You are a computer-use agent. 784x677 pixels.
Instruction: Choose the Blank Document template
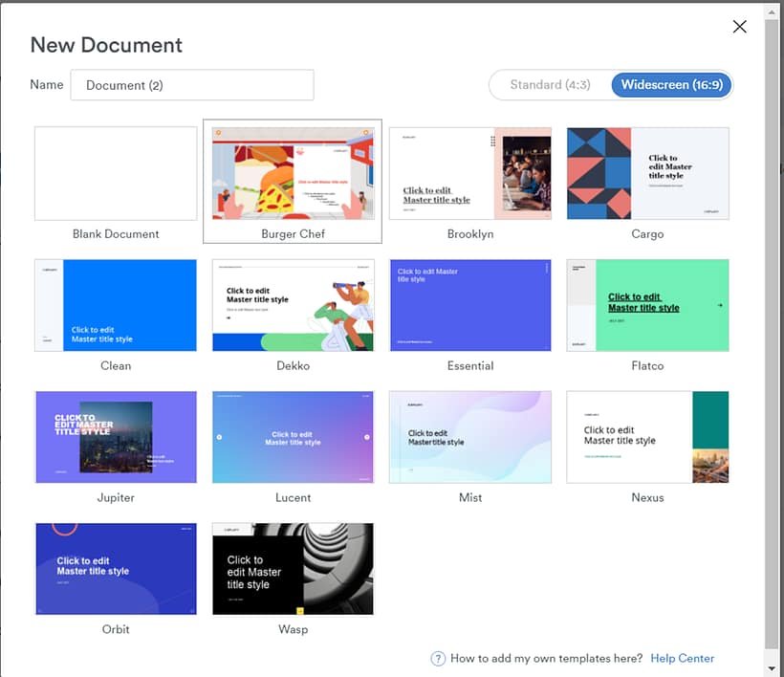tap(116, 174)
